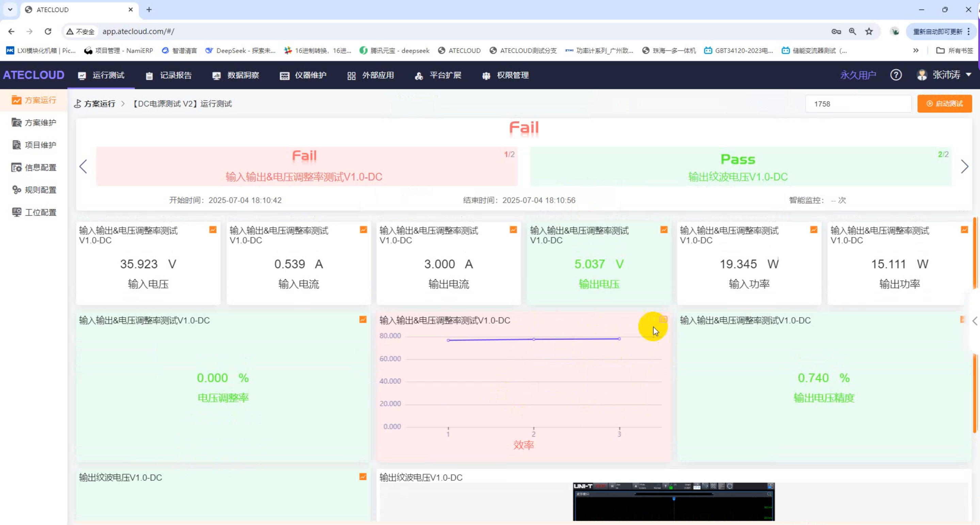Image resolution: width=980 pixels, height=525 pixels.
Task: Toggle the 效率 chart panel view icon
Action: pyautogui.click(x=663, y=319)
